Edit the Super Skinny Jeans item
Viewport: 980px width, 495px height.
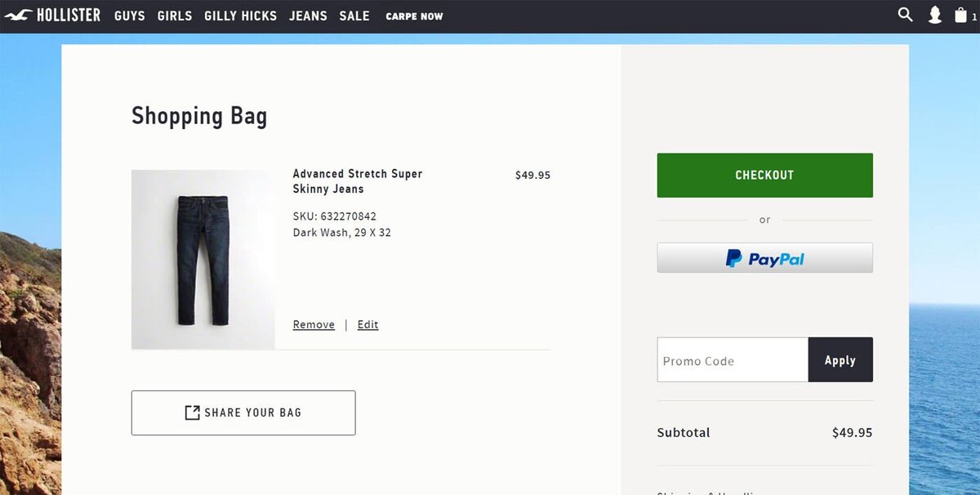(x=367, y=324)
